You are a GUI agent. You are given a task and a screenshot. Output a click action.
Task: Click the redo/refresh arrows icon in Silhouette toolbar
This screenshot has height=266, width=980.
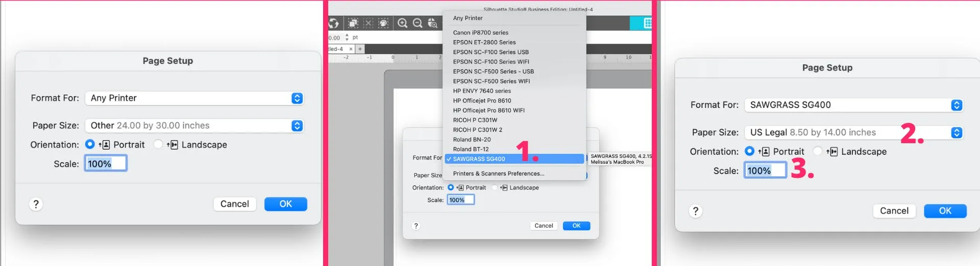(x=333, y=23)
